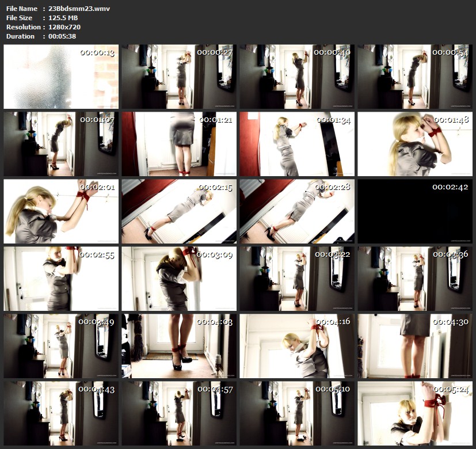
Task: Open the frame at 00:00:54
Action: (x=415, y=77)
